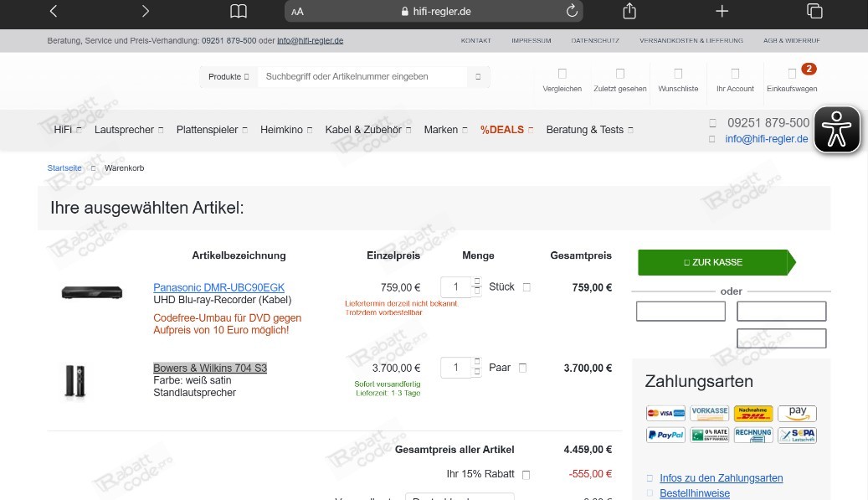Screen dimensions: 868x500
Task: Open VERSANDKOSTEN & LIEFERUNG link
Action: (691, 40)
